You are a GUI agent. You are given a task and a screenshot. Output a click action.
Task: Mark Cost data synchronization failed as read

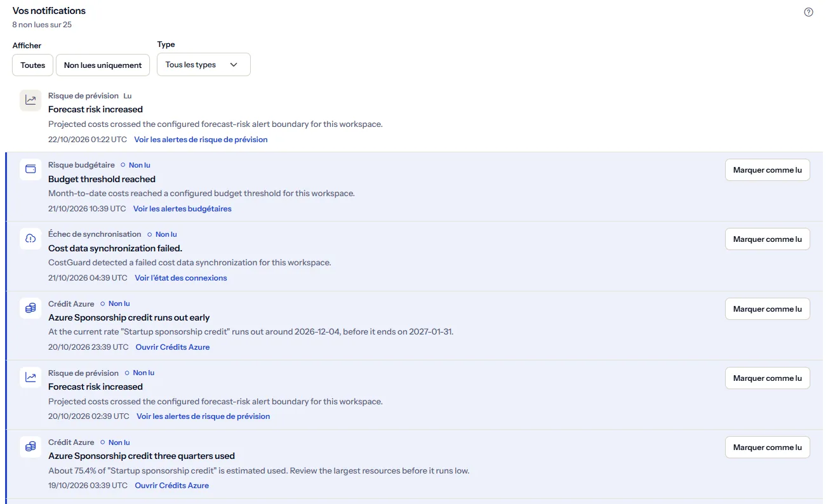[767, 239]
